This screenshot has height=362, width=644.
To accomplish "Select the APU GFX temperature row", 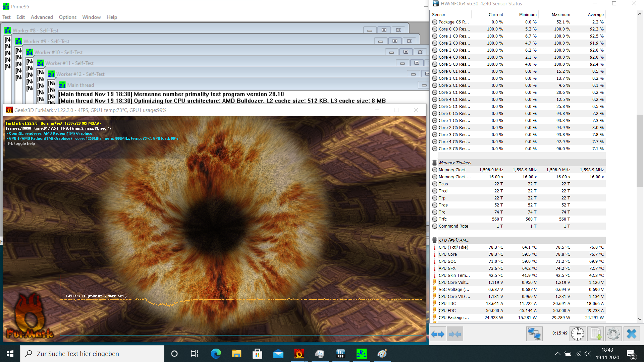I will click(x=518, y=268).
